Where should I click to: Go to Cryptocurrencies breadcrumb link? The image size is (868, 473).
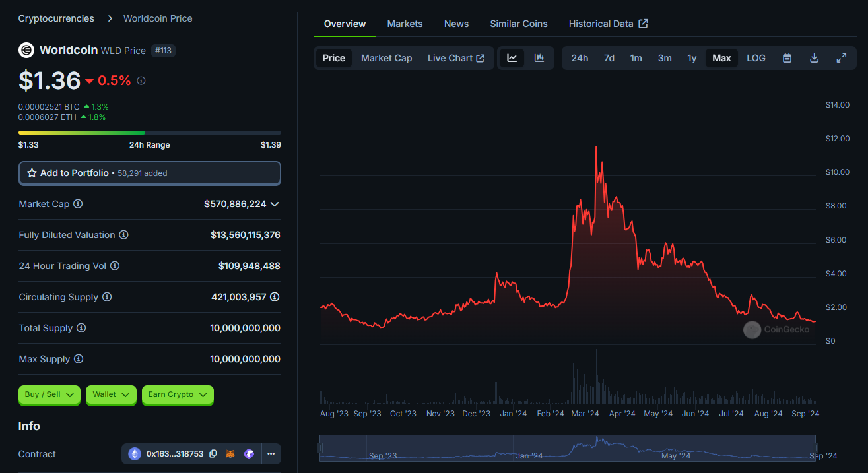point(56,18)
